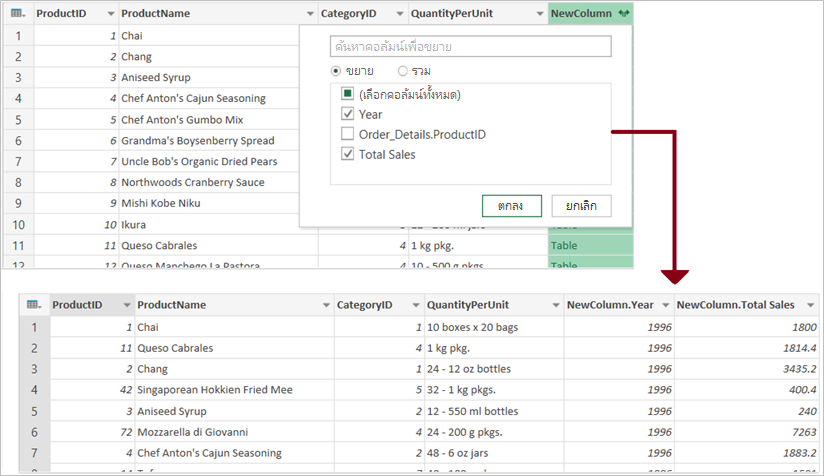Click the ยกเลิก (Cancel) button
824x476 pixels.
pos(581,206)
